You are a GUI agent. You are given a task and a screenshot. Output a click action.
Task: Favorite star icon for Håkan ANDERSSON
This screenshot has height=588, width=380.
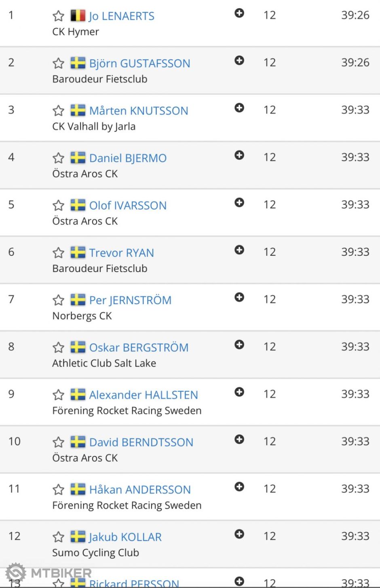tap(59, 490)
